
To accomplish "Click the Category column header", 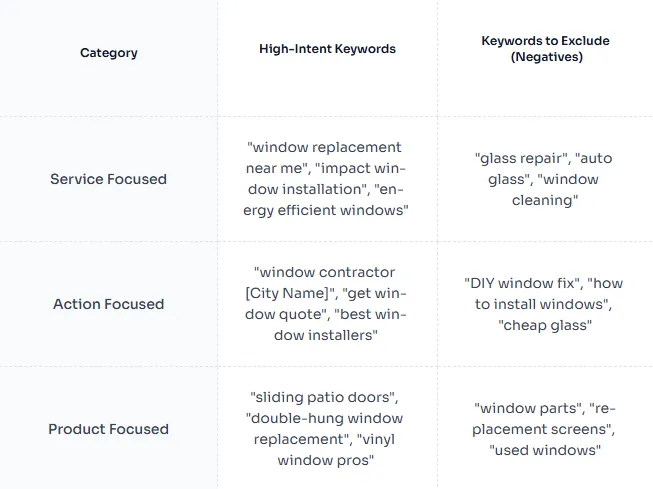I will (x=109, y=53).
